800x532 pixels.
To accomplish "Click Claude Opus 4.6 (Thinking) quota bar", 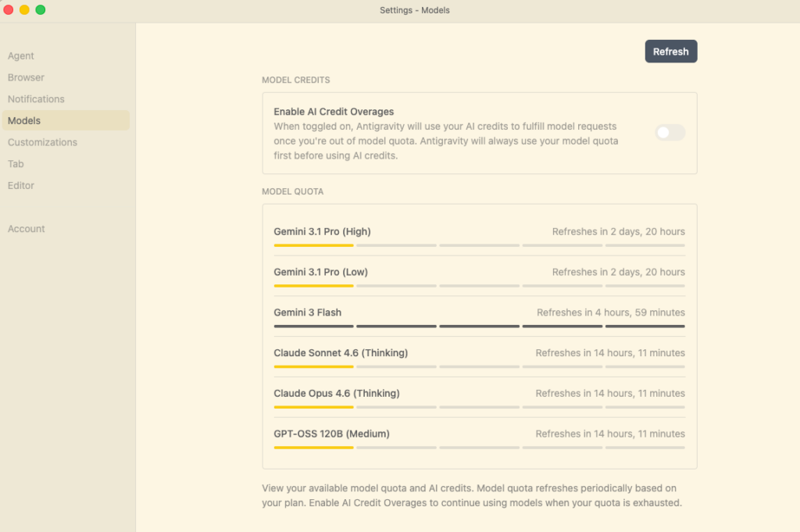I will (479, 407).
